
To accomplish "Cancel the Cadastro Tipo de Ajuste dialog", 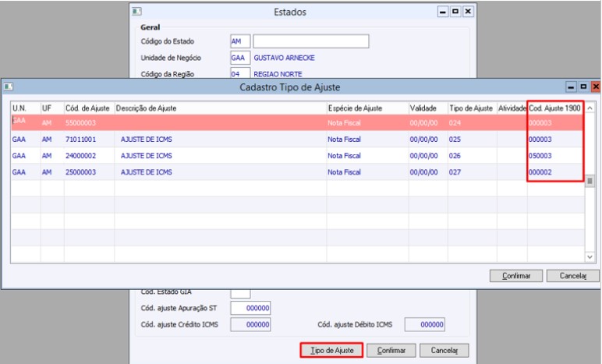I will 573,275.
